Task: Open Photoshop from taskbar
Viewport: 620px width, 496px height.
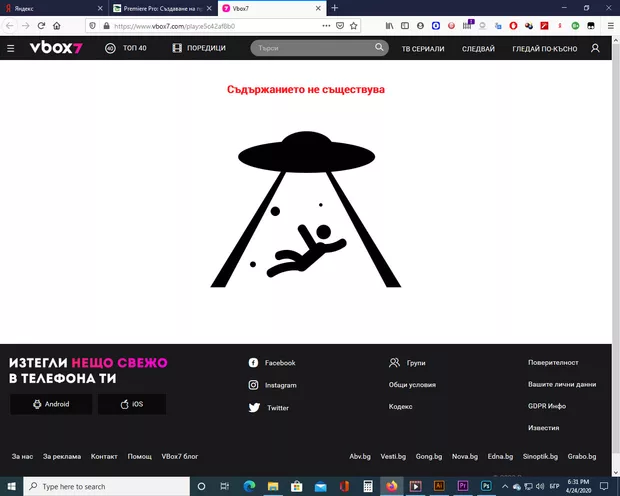Action: click(486, 486)
